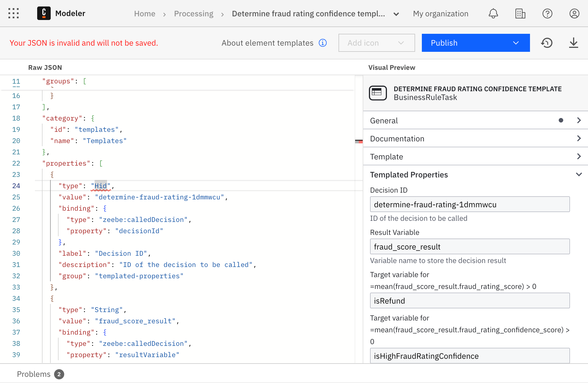
Task: Click the Raw JSON heading
Action: click(x=45, y=68)
